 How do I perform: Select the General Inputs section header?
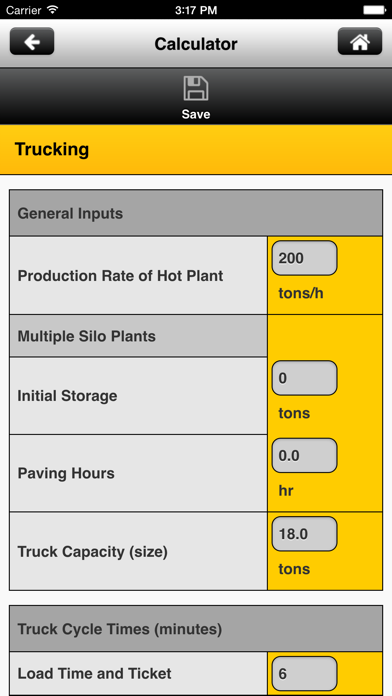coord(196,213)
